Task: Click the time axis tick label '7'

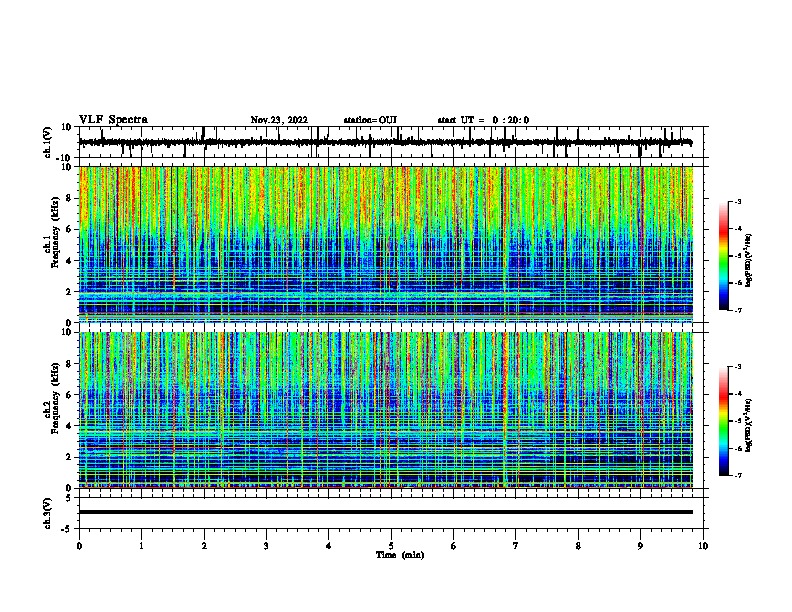Action: click(x=516, y=546)
